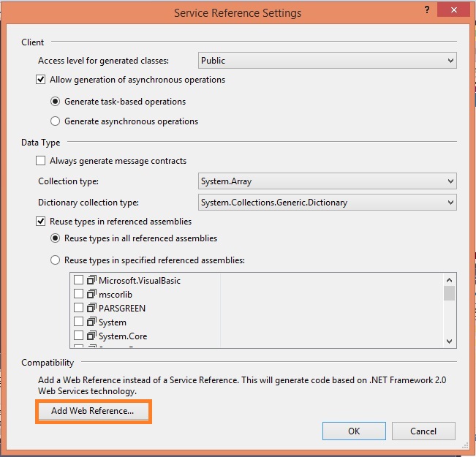Click the assembly icon beside PARSGREEN
The width and height of the screenshot is (476, 457).
coord(91,308)
